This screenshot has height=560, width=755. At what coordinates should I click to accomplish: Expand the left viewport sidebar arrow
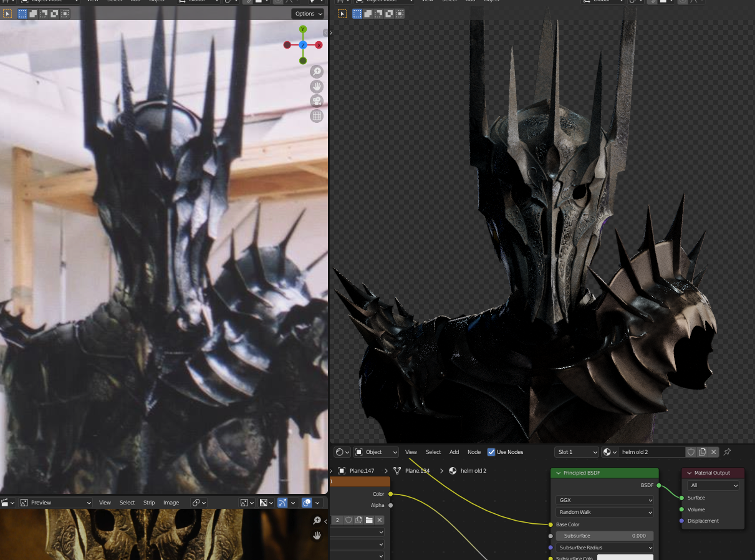tap(325, 32)
